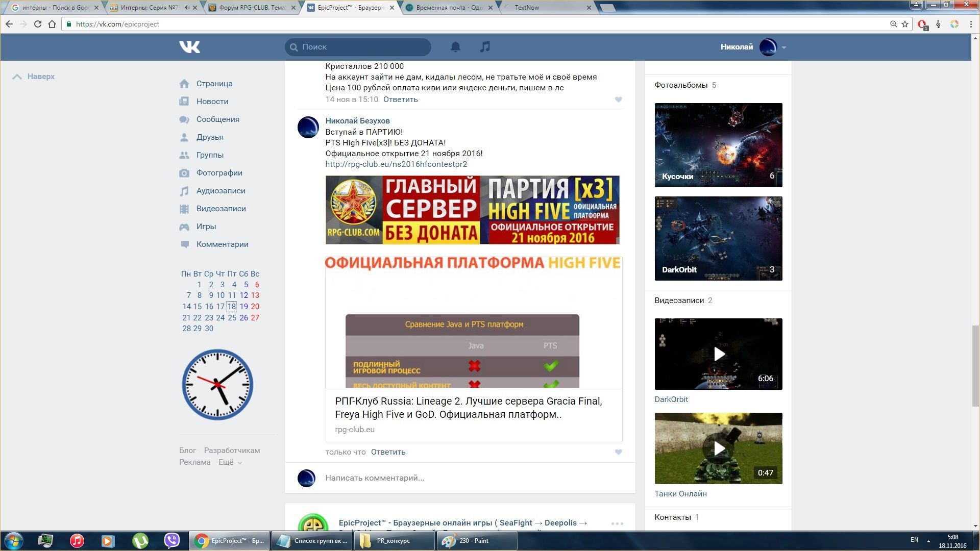Like the comment from 14 ноя 15:10

(x=618, y=99)
